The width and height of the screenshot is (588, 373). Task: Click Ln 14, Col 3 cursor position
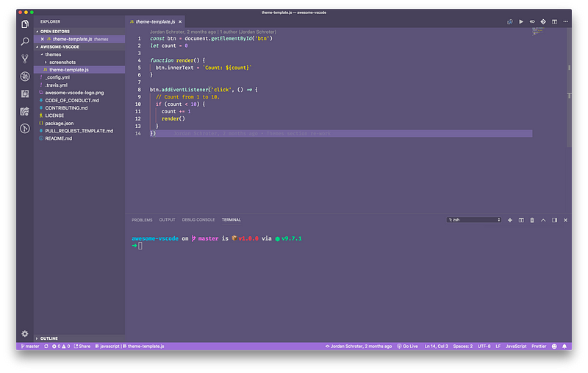[x=436, y=347]
